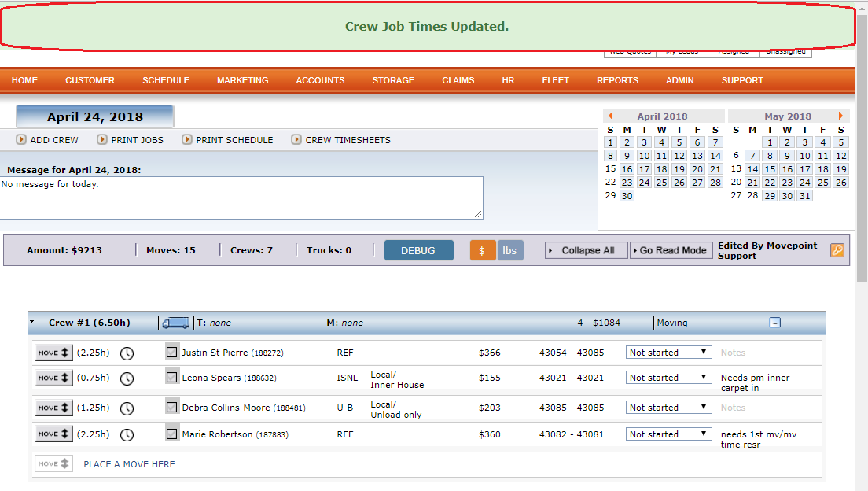Viewport: 868px width, 491px height.
Task: Select May 31 in the calendar
Action: (x=805, y=196)
